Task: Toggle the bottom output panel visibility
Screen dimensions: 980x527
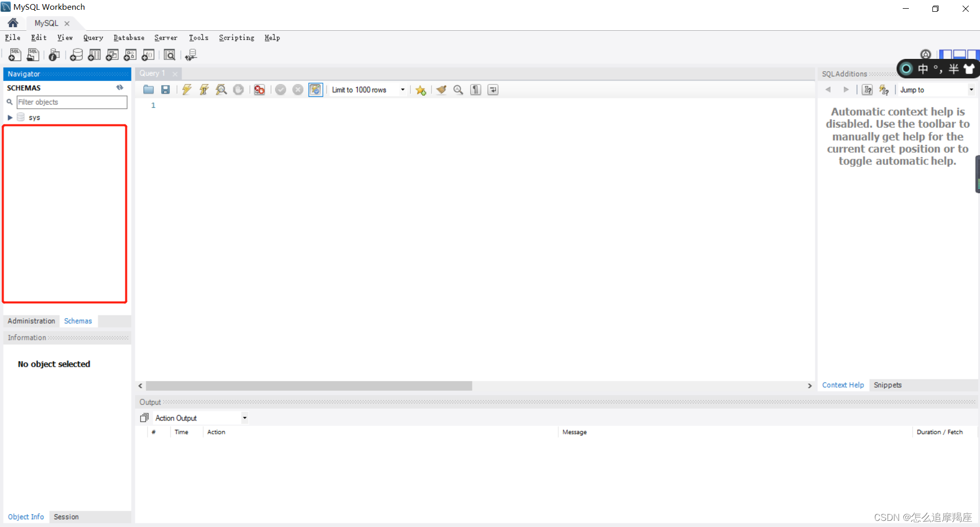Action: click(960, 54)
